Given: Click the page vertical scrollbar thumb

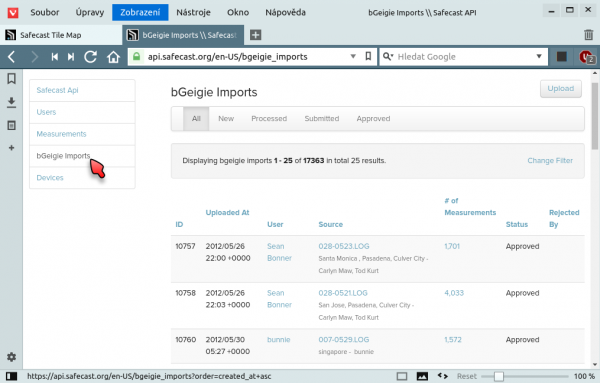Looking at the screenshot, I should click(594, 116).
